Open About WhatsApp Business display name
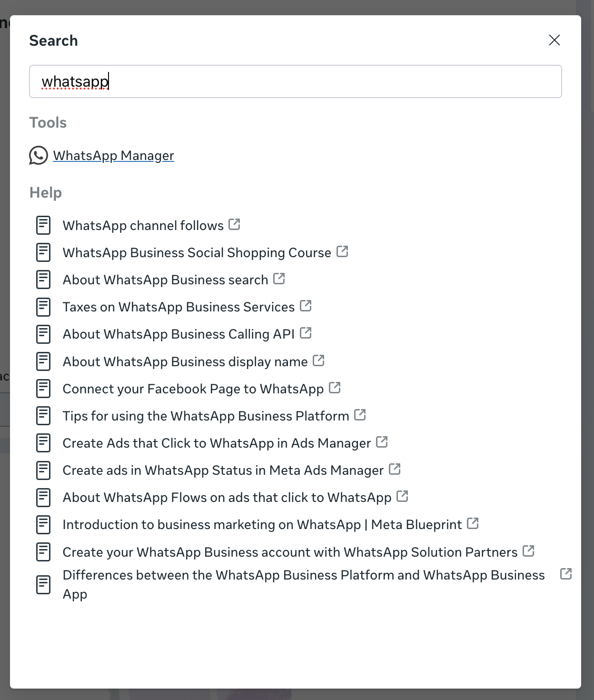 tap(185, 362)
